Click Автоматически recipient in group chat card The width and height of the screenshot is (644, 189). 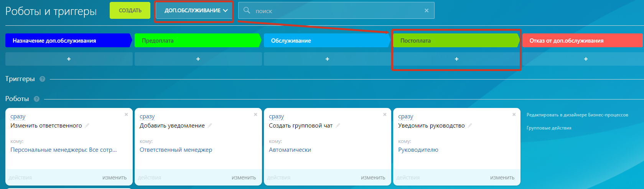coord(290,150)
